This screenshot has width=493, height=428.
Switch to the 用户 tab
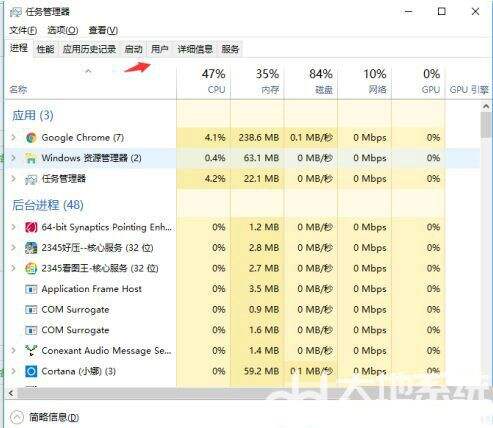(x=160, y=49)
